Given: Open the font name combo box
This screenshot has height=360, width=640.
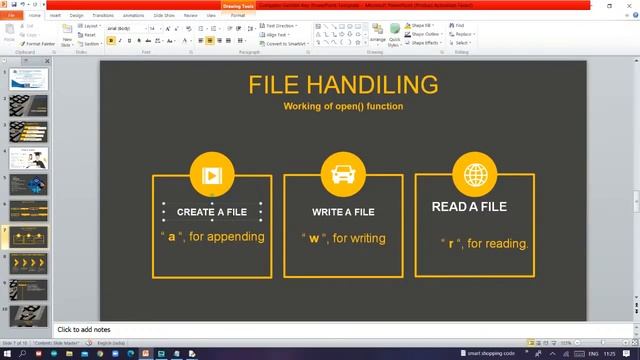Looking at the screenshot, I should tap(126, 29).
